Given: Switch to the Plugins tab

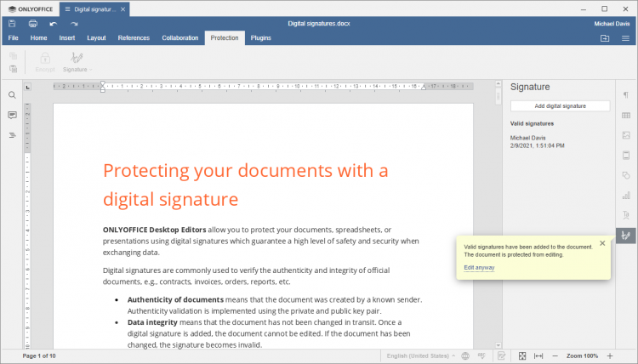Looking at the screenshot, I should 261,37.
